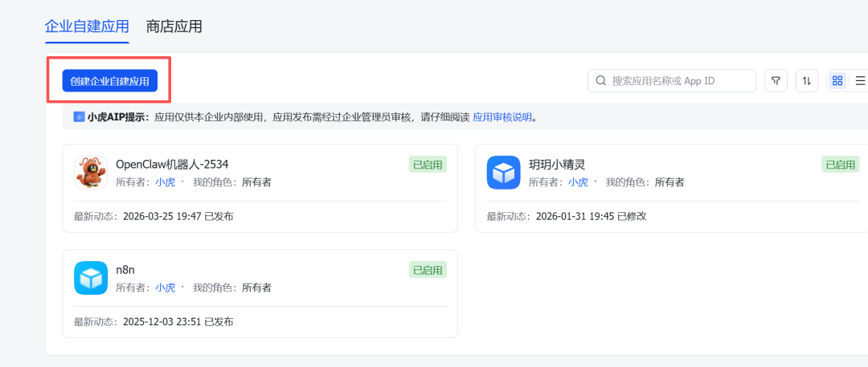This screenshot has width=868, height=367.
Task: Switch to the 商店应用 tab
Action: point(174,27)
